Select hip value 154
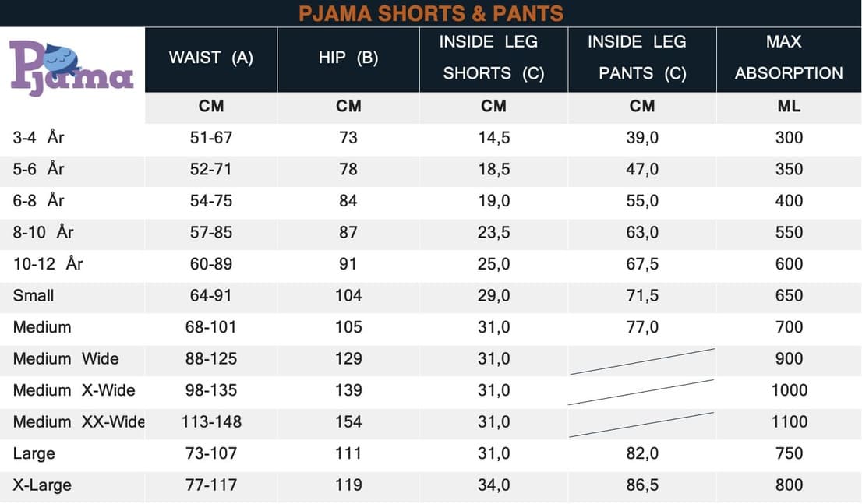This screenshot has width=862, height=504. click(348, 422)
